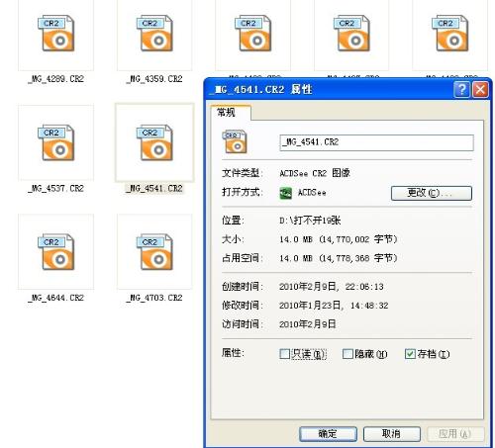The image size is (495, 448).
Task: Click the help question mark button
Action: [x=462, y=89]
